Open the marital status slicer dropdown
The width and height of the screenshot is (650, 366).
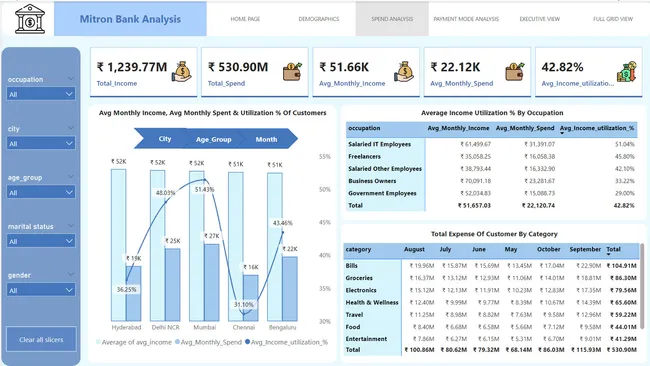coord(41,241)
